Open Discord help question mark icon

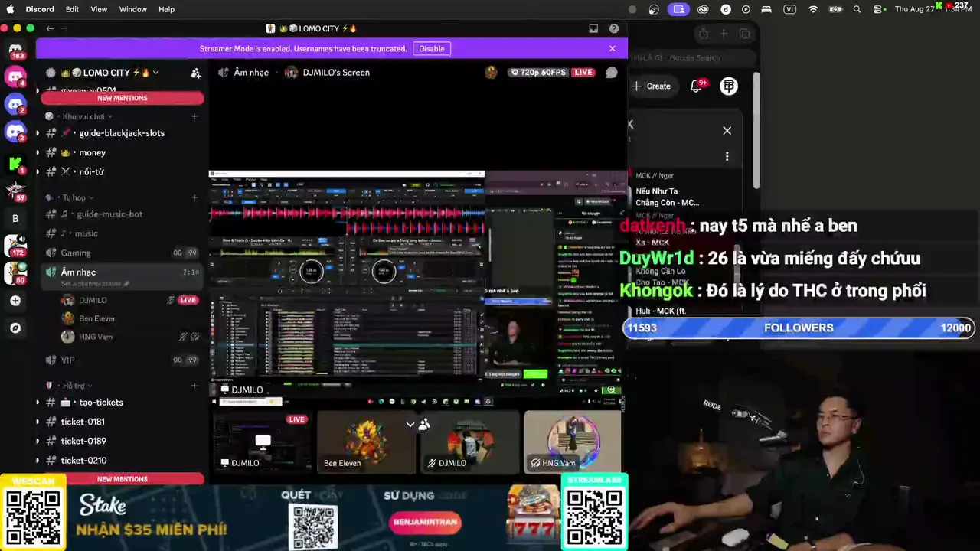click(x=614, y=28)
